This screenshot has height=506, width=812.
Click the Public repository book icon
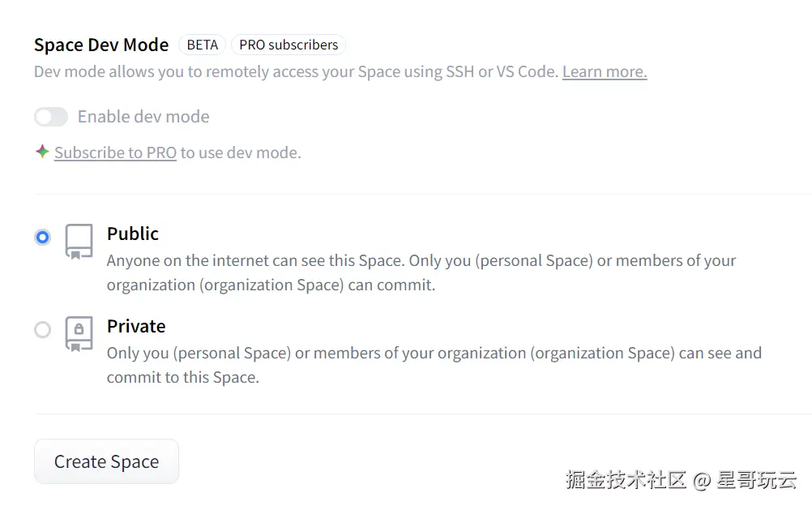[x=79, y=242]
